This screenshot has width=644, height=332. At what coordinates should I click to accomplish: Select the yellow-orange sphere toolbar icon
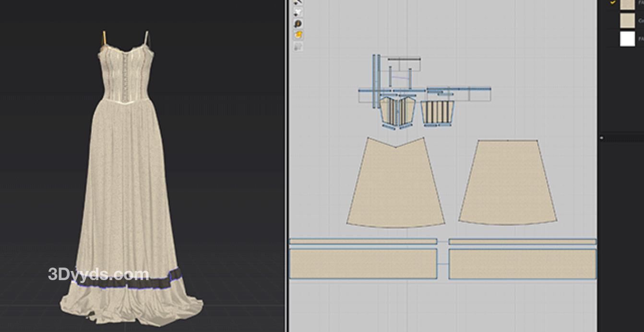[298, 35]
